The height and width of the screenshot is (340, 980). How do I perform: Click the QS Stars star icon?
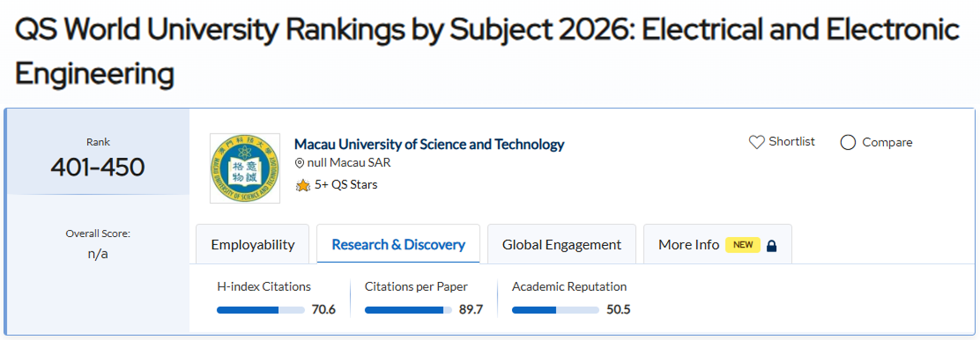point(302,185)
